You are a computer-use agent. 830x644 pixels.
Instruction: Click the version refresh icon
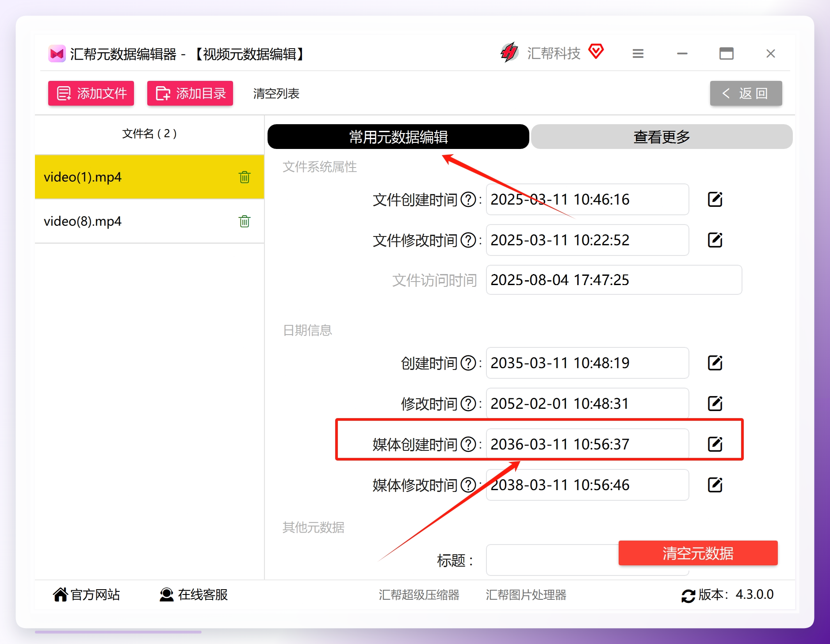[688, 596]
